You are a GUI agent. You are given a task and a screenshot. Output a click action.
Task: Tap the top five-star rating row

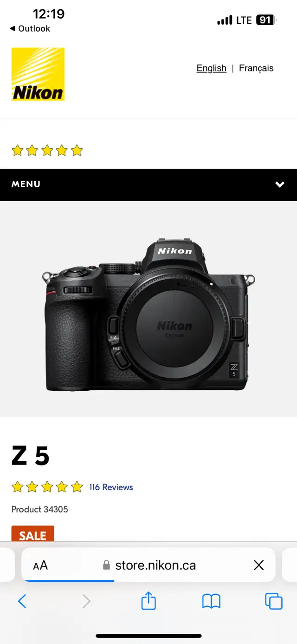(x=47, y=150)
